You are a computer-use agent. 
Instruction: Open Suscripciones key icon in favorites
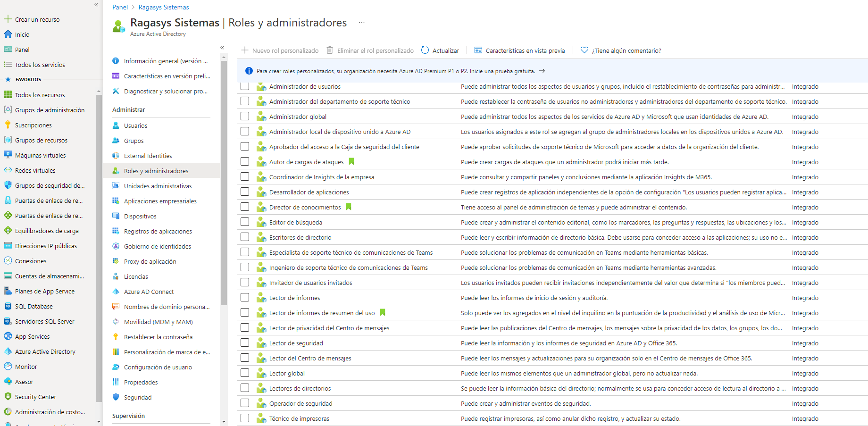pos(8,125)
